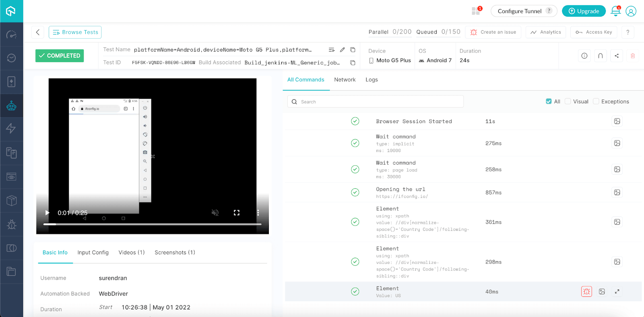
Task: Click the Access Key button
Action: click(x=594, y=32)
